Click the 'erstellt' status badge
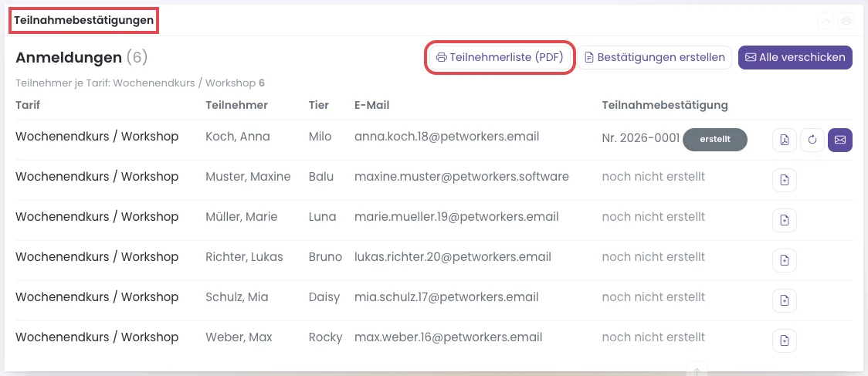Image resolution: width=868 pixels, height=376 pixels. [x=714, y=140]
